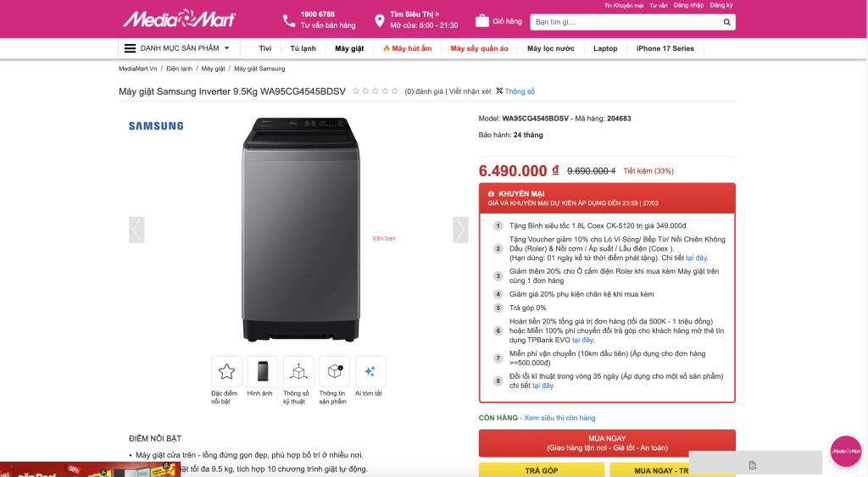Open the shopping cart icon

point(482,21)
